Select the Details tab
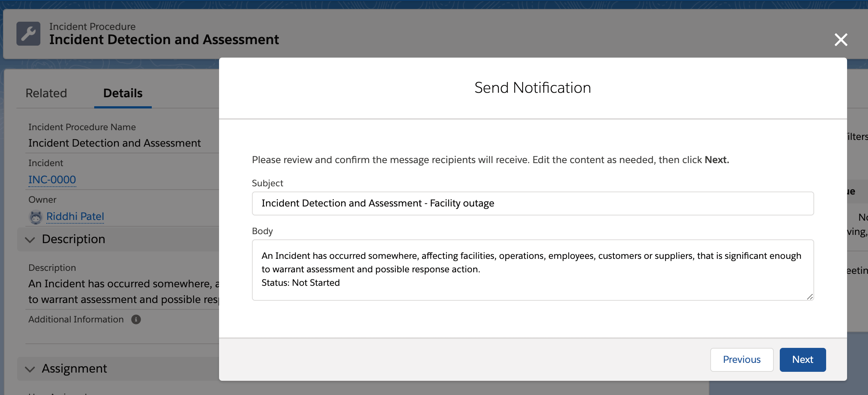The height and width of the screenshot is (395, 868). pos(123,93)
